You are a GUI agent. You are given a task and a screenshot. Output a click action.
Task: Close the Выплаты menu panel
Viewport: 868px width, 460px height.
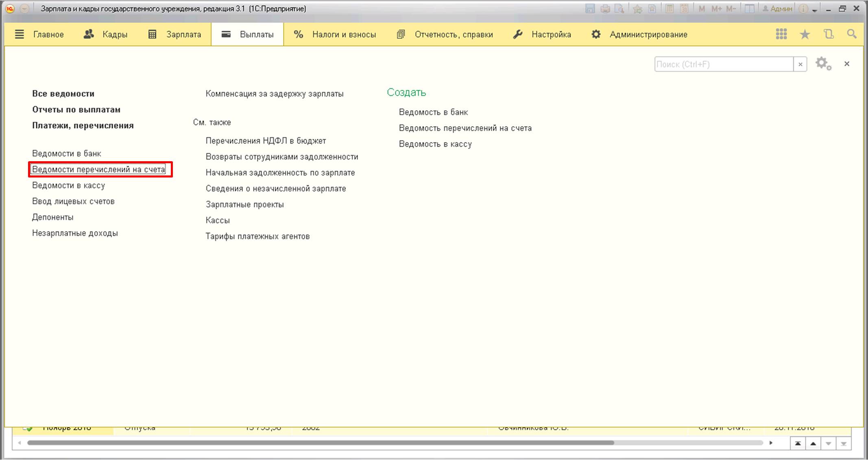point(847,64)
